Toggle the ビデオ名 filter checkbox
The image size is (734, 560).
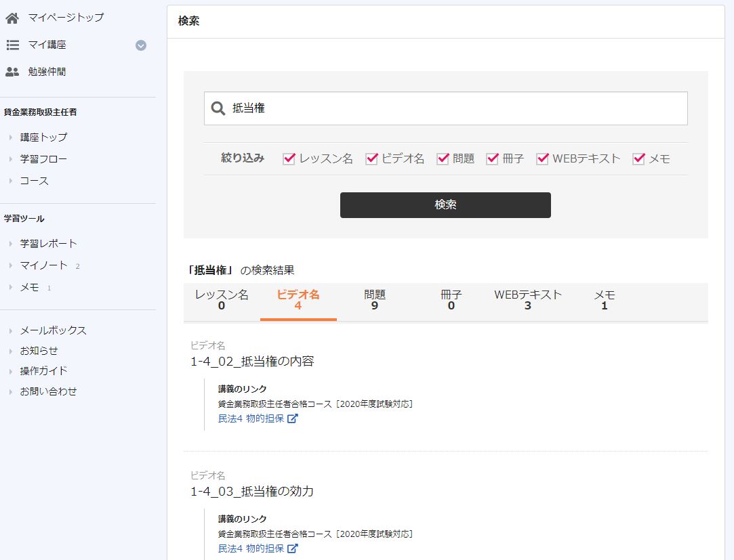pos(371,159)
